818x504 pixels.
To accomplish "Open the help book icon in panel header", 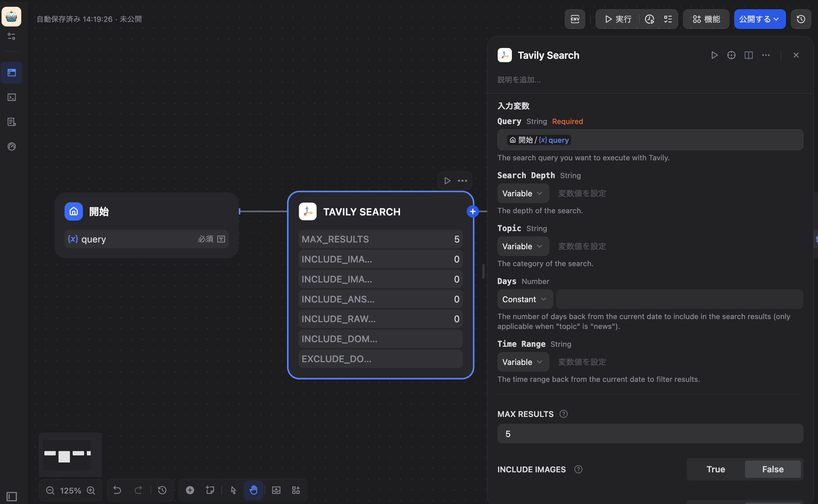I will (749, 55).
